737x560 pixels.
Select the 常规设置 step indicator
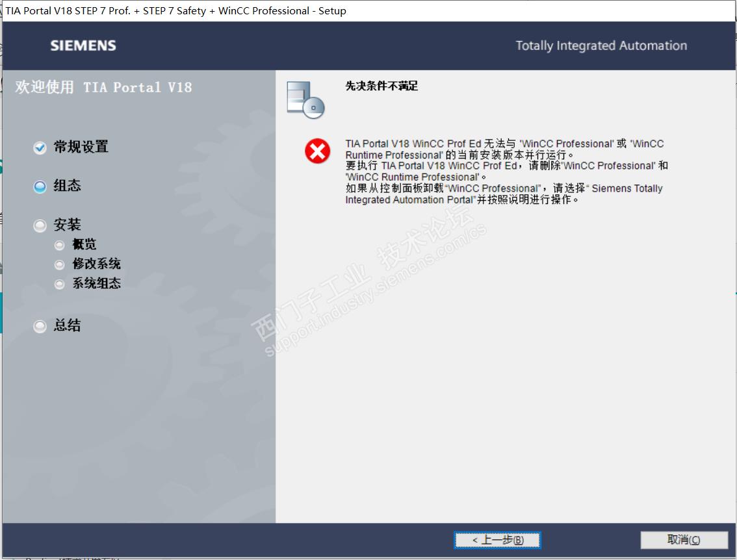[x=40, y=147]
